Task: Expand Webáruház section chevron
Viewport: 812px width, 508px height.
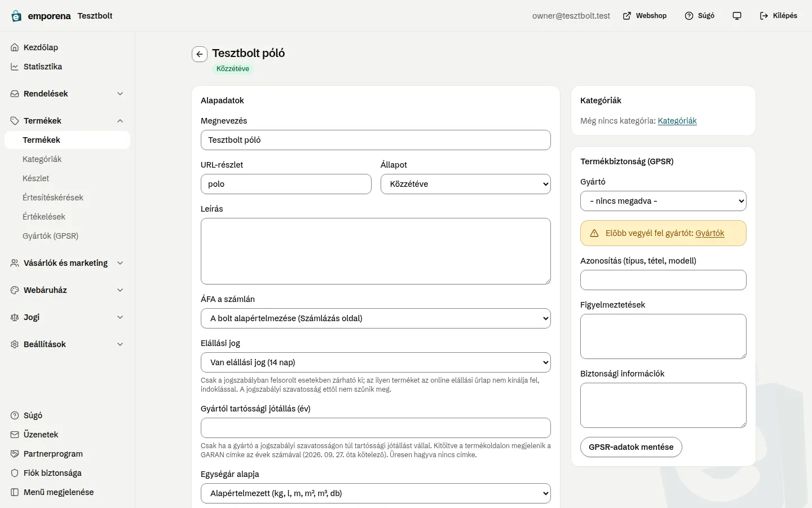Action: pyautogui.click(x=120, y=290)
